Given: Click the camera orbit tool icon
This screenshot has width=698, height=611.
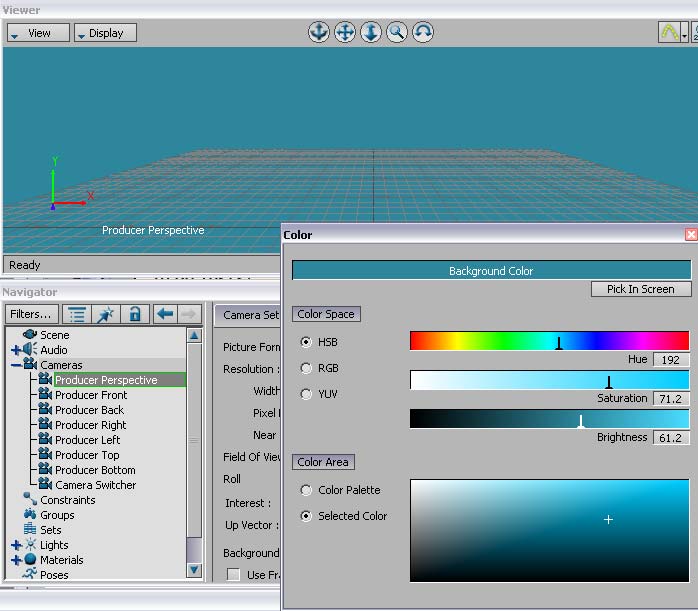Looking at the screenshot, I should pyautogui.click(x=318, y=32).
